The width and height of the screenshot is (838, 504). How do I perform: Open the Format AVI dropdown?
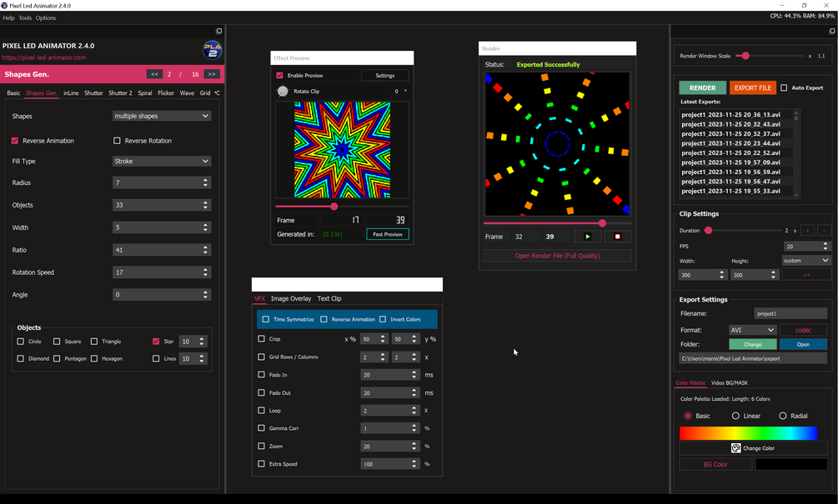752,330
